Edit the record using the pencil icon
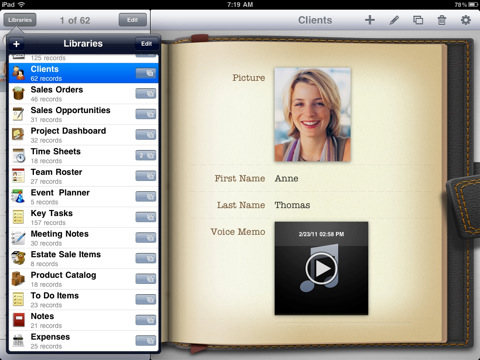This screenshot has width=480, height=360. point(394,20)
